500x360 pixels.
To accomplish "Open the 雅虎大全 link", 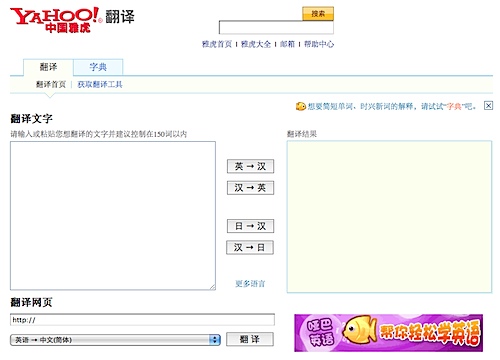I will tap(256, 44).
